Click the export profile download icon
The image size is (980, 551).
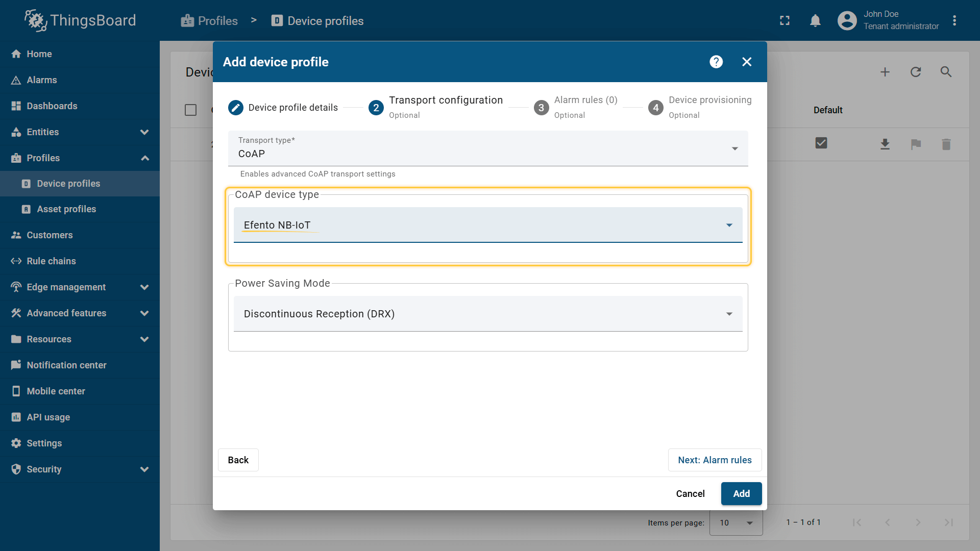(x=885, y=144)
